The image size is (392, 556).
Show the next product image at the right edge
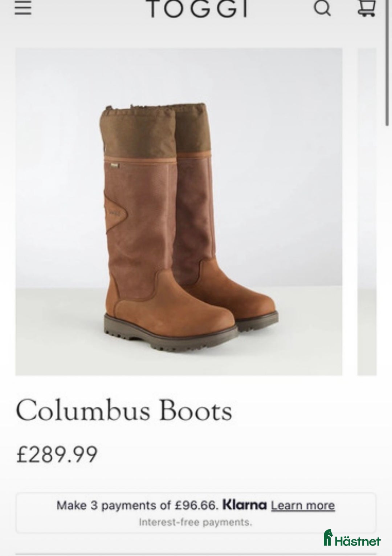367,211
